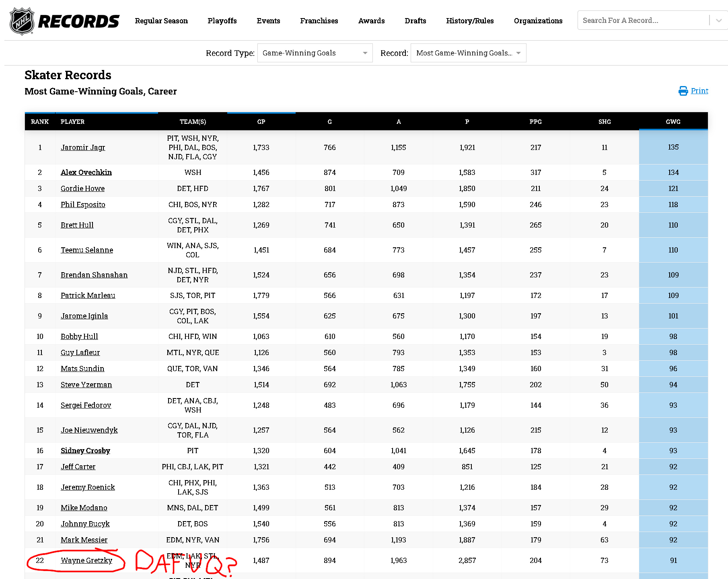
Task: Click the Skater Records heading
Action: [68, 75]
